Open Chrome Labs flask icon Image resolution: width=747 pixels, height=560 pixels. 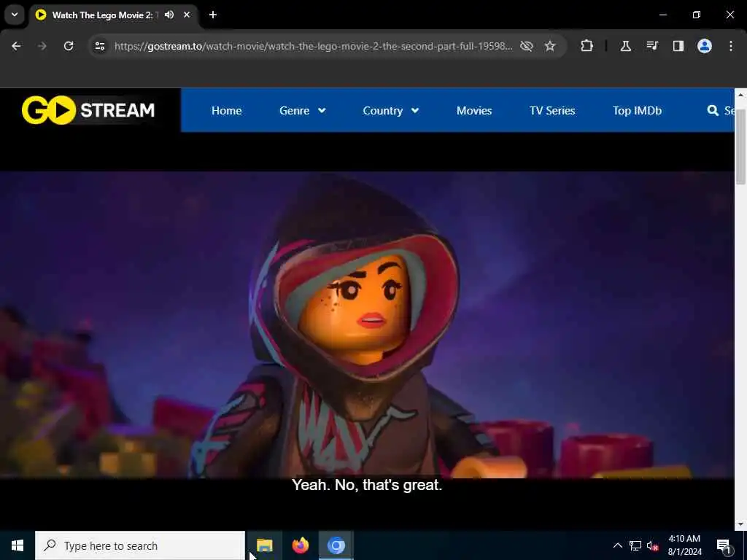(x=625, y=46)
